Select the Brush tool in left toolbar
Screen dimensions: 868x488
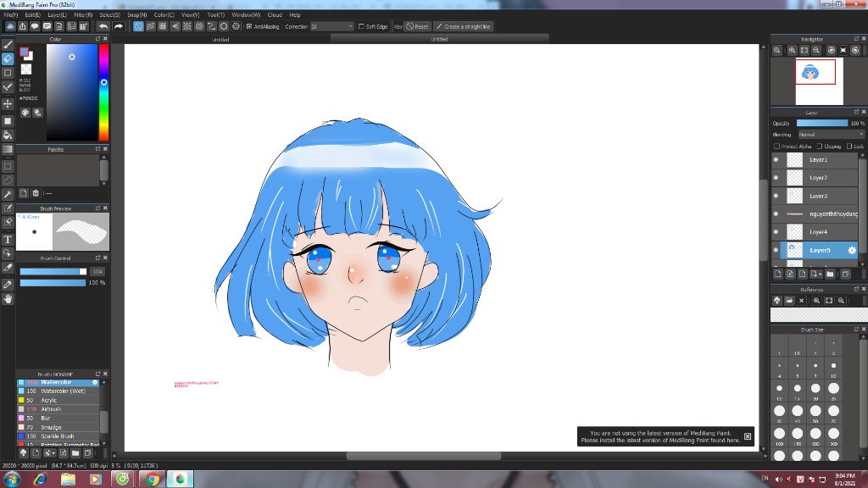click(8, 45)
